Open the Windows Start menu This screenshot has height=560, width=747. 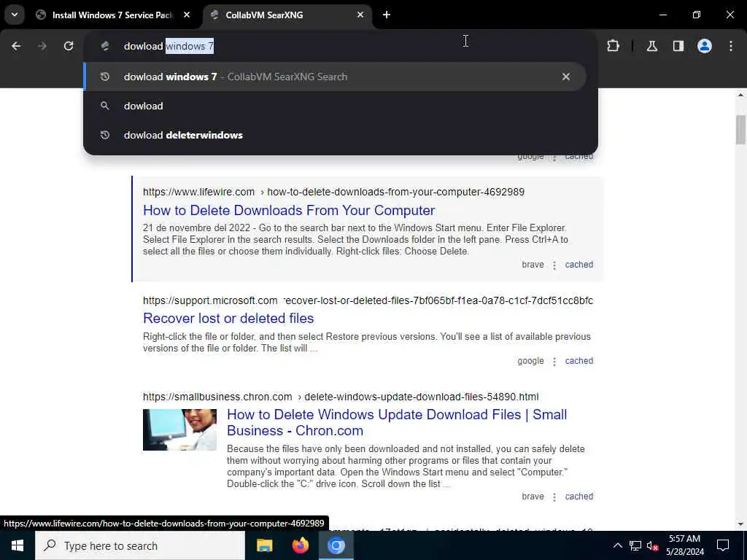click(18, 545)
